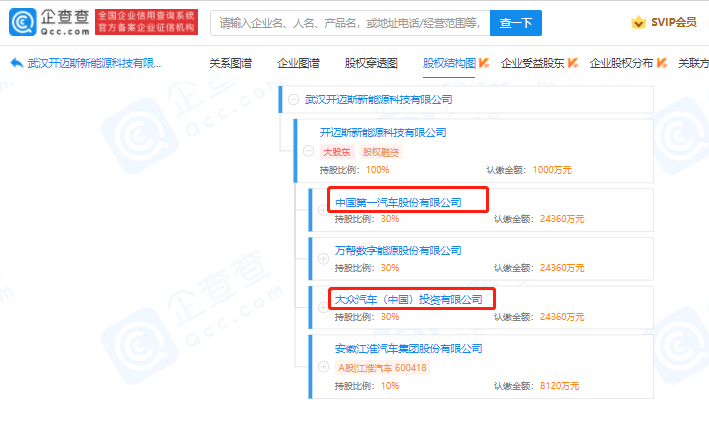This screenshot has width=709, height=426.
Task: Select the 股权穿透图 tab
Action: click(x=371, y=63)
